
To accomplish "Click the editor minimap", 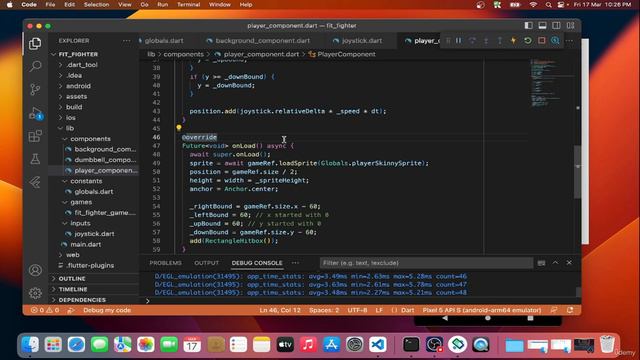I will [x=551, y=84].
